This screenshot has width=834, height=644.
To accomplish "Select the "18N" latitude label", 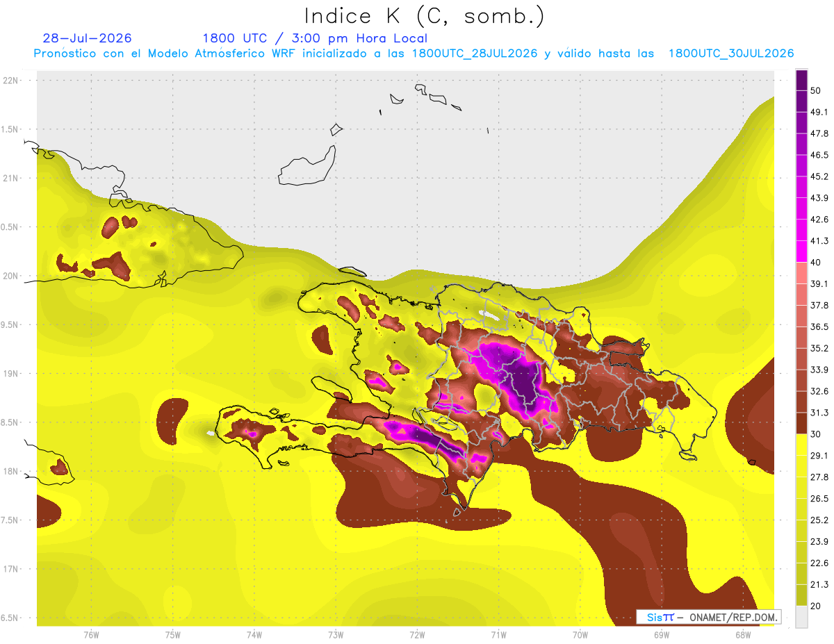I will [10, 471].
